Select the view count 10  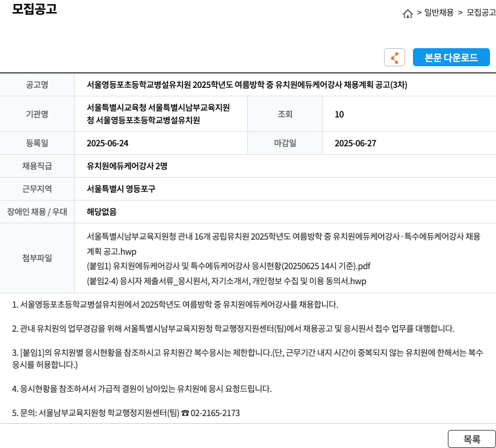339,114
